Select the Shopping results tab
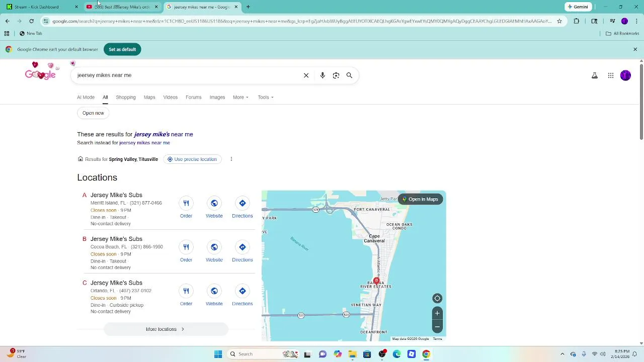This screenshot has width=644, height=362. pyautogui.click(x=126, y=98)
